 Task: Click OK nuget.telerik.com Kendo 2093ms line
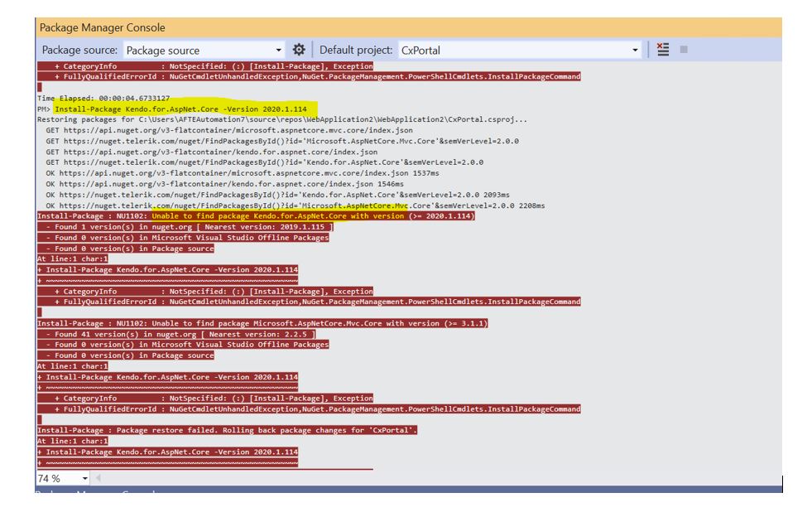pos(277,195)
